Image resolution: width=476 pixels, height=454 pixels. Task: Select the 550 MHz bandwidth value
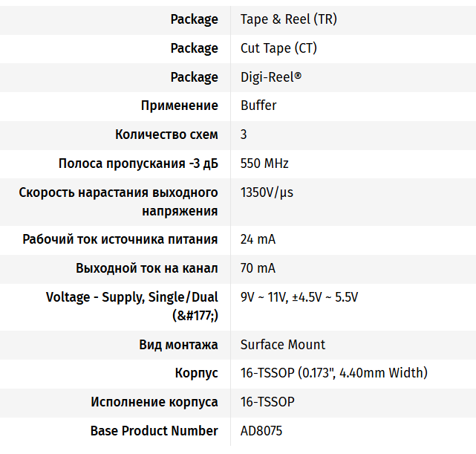point(264,163)
